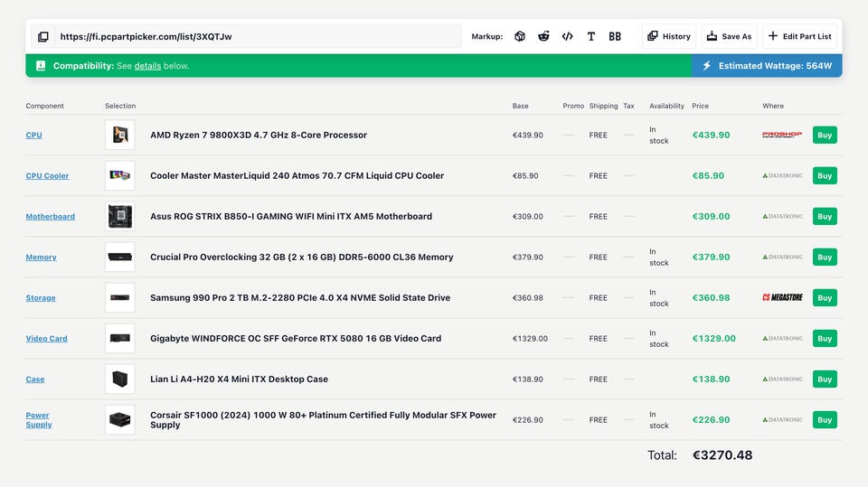This screenshot has width=868, height=487.
Task: Click Buy for the Samsung SSD
Action: pyautogui.click(x=825, y=298)
